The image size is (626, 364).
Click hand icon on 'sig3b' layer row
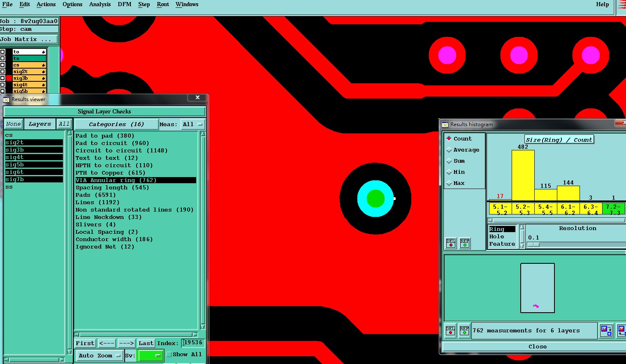click(44, 78)
